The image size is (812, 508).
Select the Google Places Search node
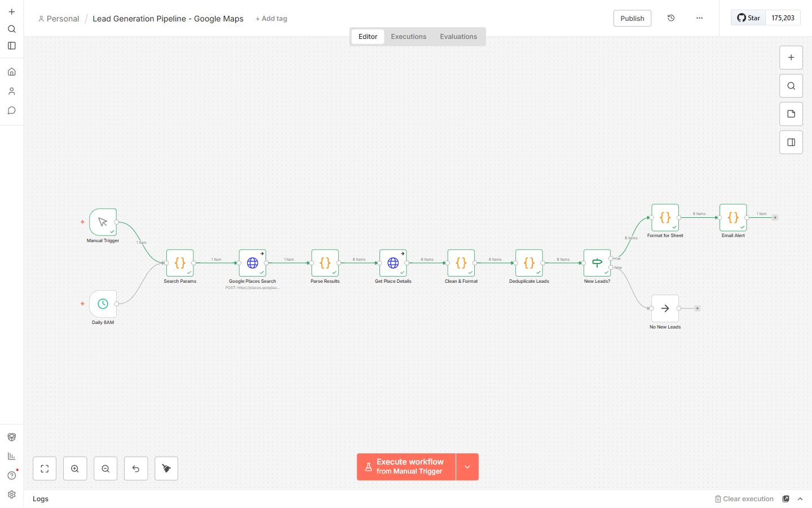tap(252, 262)
